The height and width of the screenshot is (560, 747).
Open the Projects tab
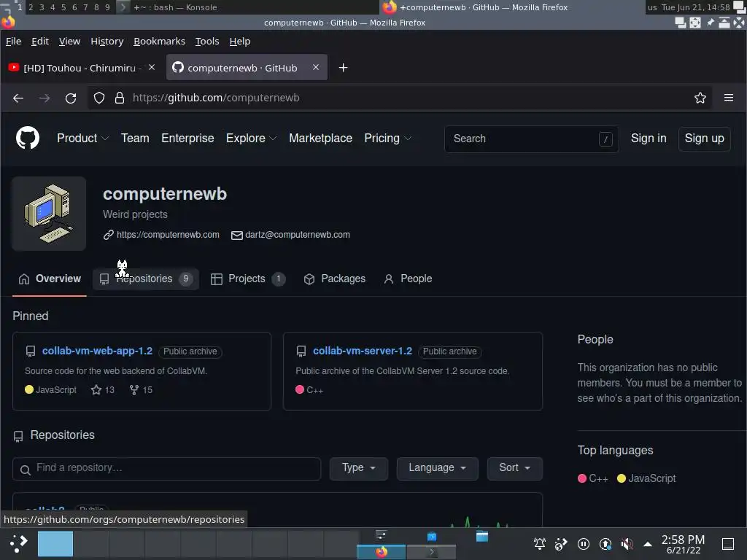[x=248, y=279]
